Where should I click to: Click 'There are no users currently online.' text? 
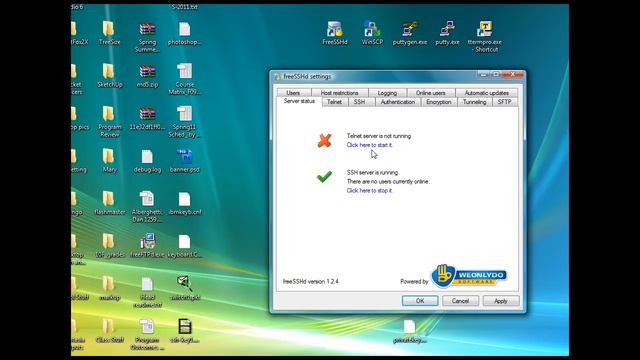click(x=388, y=182)
